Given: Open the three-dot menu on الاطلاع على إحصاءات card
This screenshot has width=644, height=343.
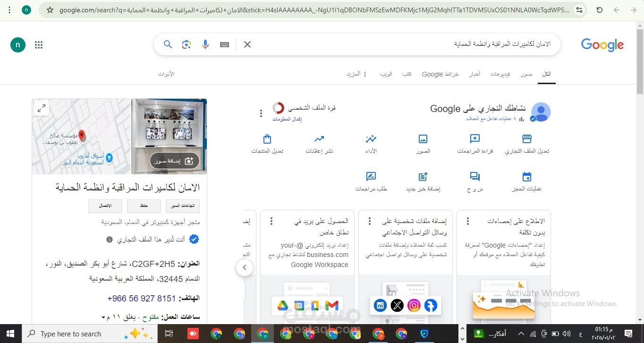Looking at the screenshot, I should pos(468,221).
